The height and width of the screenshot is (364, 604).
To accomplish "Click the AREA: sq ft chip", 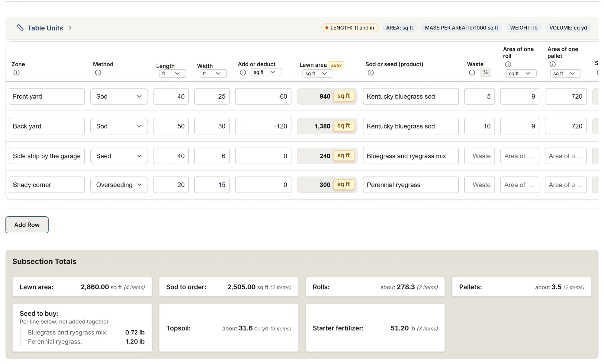I will coord(400,28).
